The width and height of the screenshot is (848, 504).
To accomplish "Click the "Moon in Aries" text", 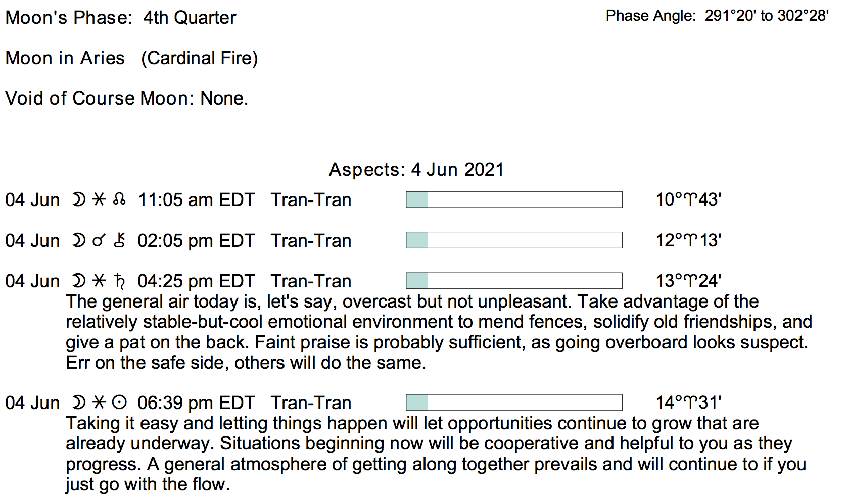I will (x=65, y=58).
